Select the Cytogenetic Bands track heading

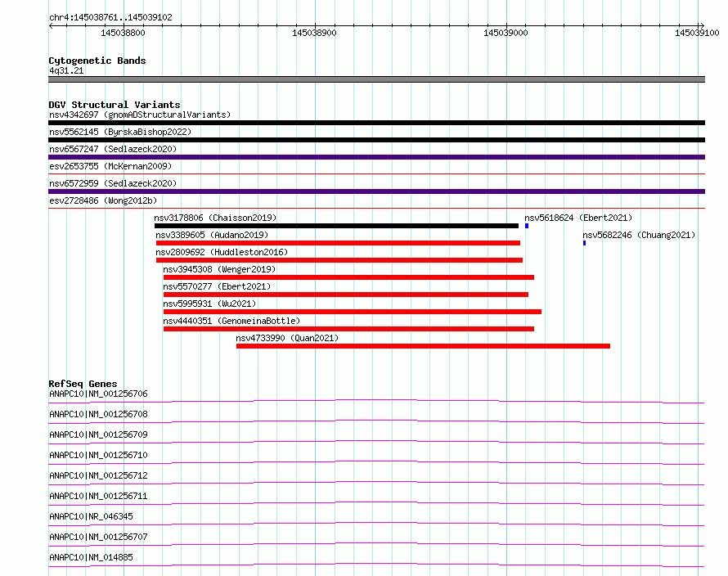[97, 61]
